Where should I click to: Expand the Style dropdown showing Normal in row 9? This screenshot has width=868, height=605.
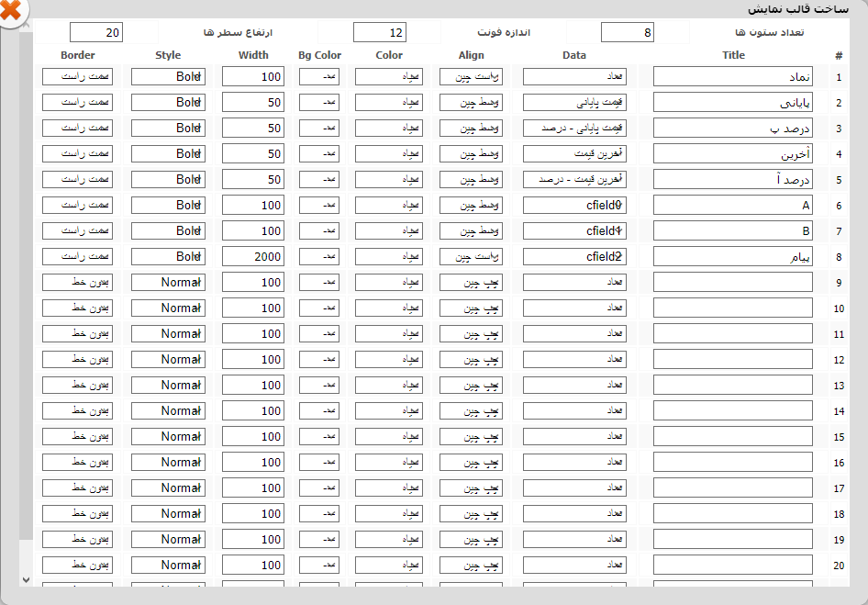click(x=168, y=283)
